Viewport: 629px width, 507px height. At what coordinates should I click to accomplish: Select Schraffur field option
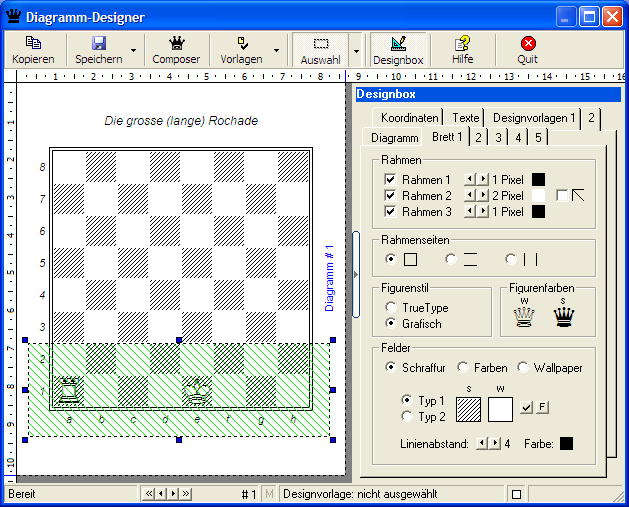[391, 367]
